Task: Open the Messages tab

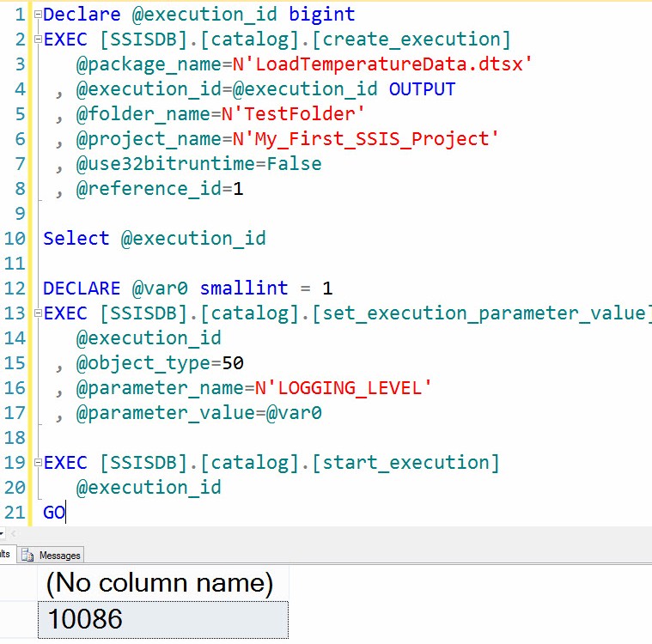Action: 59,556
